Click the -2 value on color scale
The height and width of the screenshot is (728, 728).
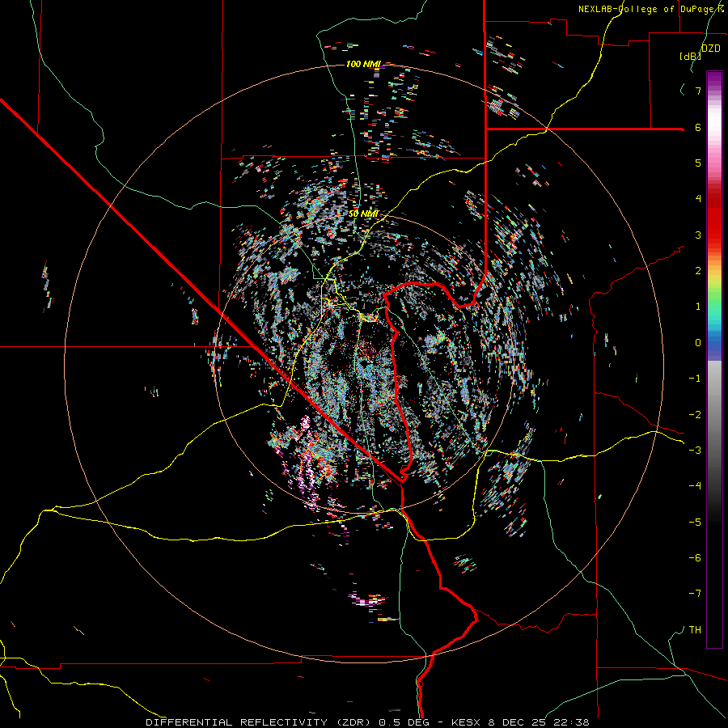click(x=695, y=415)
